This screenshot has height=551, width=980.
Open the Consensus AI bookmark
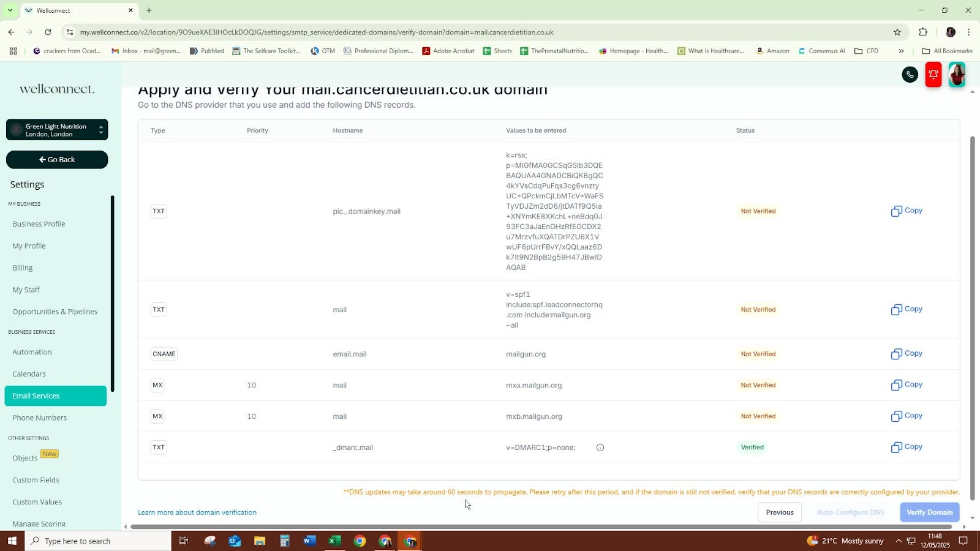pyautogui.click(x=821, y=51)
